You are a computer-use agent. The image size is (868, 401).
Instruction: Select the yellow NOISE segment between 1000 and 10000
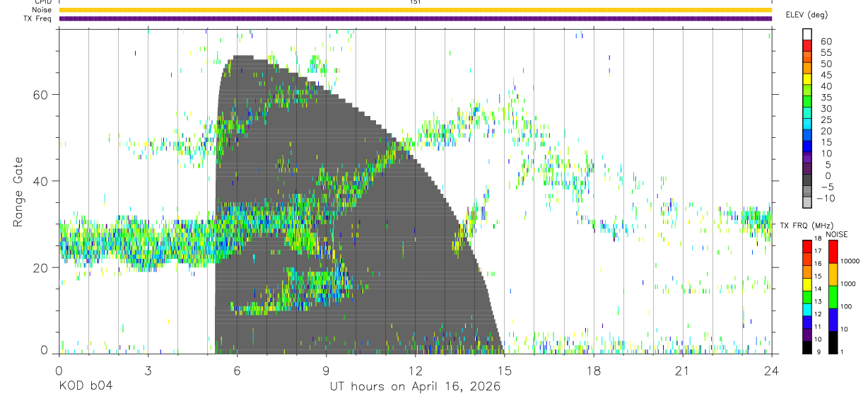pyautogui.click(x=832, y=274)
